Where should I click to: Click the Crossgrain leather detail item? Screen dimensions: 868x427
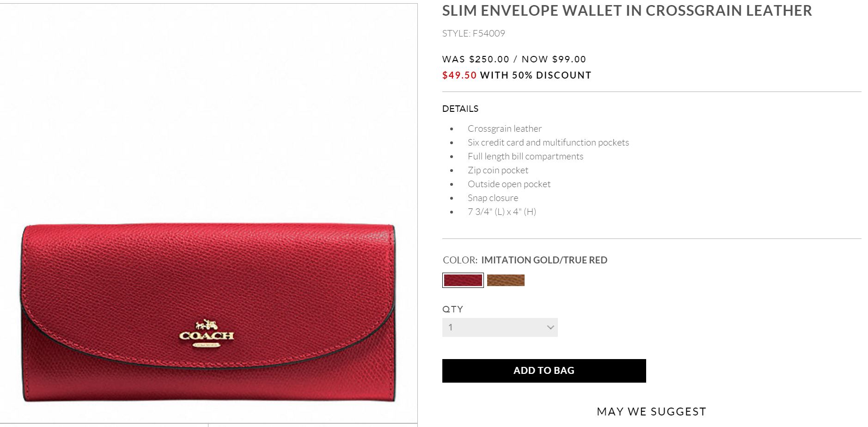[x=505, y=128]
